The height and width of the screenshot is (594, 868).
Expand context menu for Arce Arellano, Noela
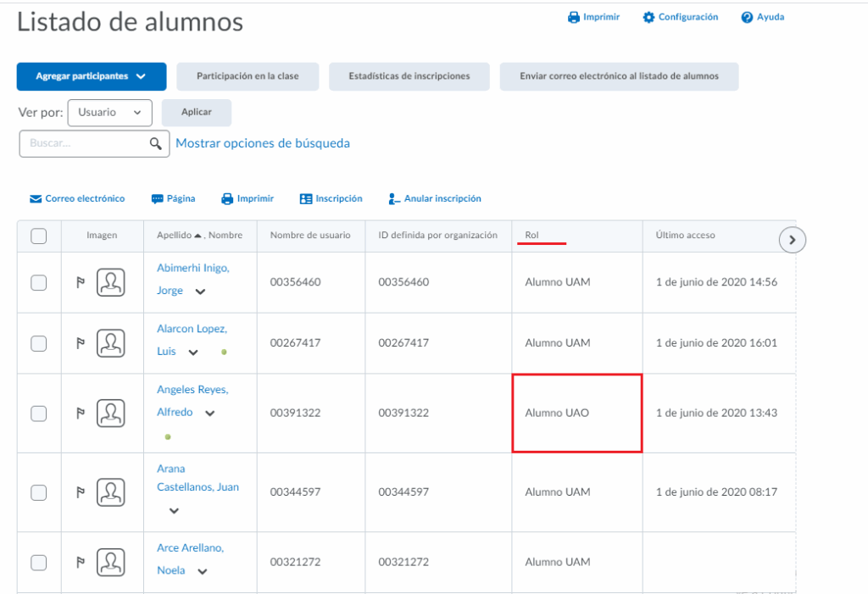tap(203, 572)
